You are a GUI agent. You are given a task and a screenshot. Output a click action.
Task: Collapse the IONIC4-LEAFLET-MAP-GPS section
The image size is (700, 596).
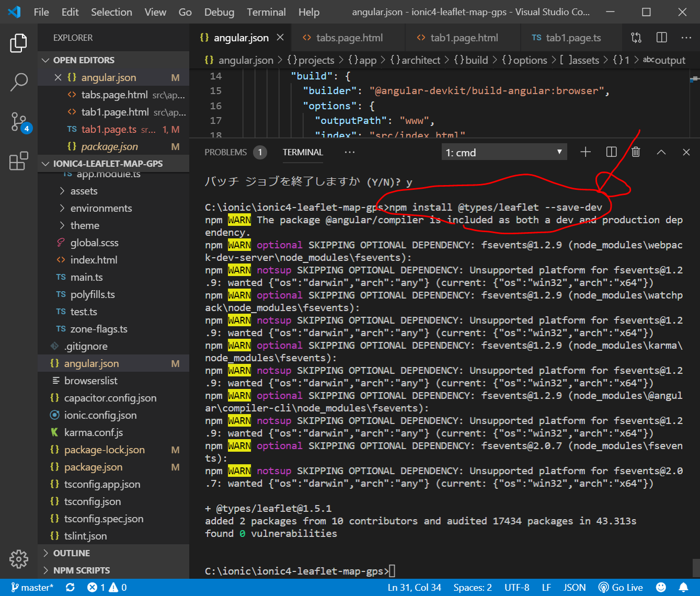(113, 164)
